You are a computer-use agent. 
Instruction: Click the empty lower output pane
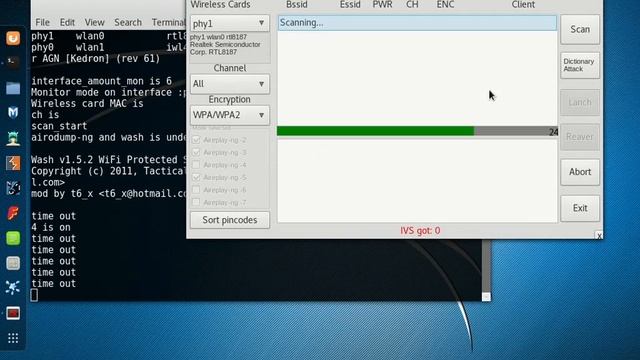[417, 181]
